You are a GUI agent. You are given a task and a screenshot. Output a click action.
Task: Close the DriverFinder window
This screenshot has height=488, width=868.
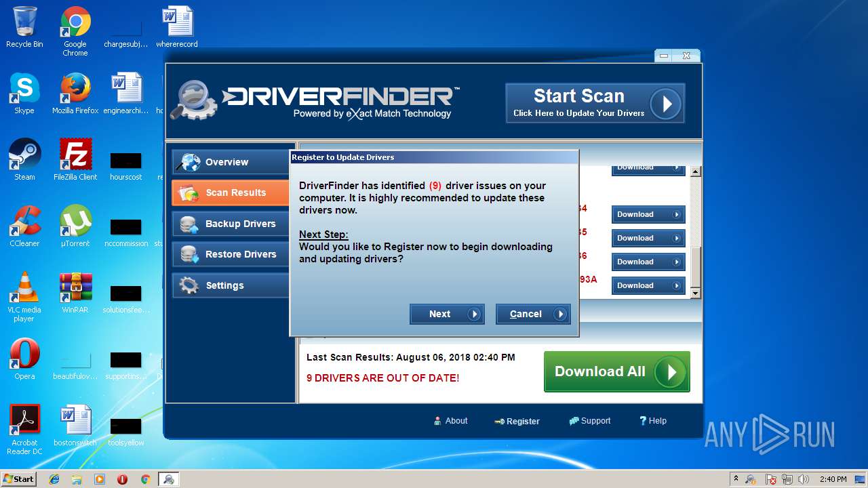coord(686,56)
